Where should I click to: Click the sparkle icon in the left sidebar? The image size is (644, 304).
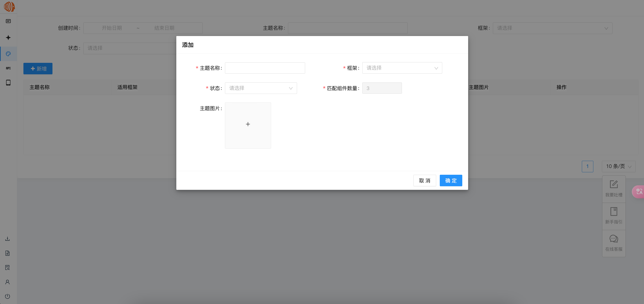[8, 38]
